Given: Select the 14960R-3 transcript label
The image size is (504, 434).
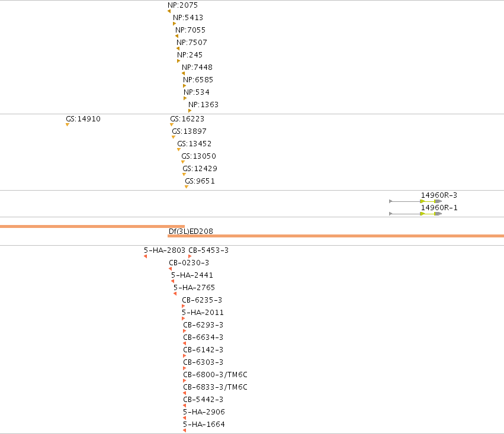Looking at the screenshot, I should pos(439,195).
